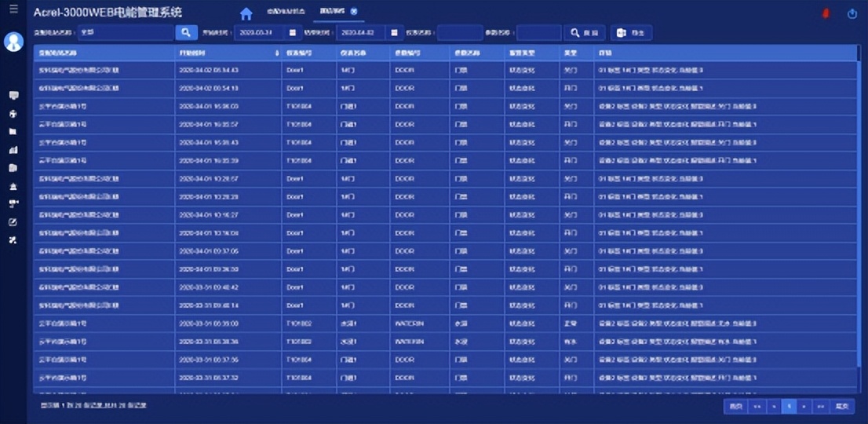Open the hamburger menu at top left
868x424 pixels.
[x=13, y=9]
